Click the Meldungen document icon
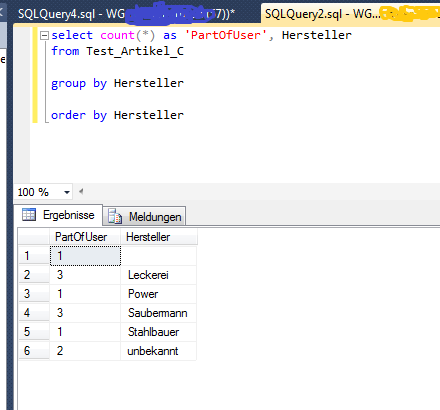Viewport: 440px width, 410px height. (115, 217)
